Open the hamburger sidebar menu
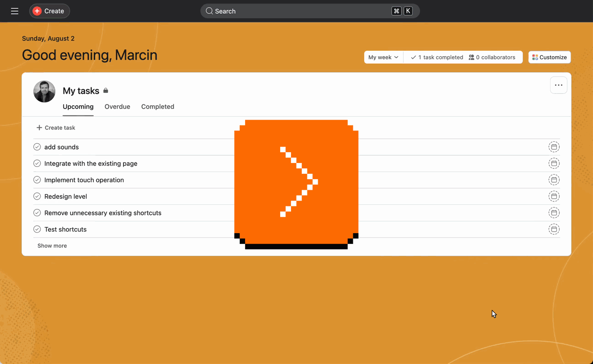The width and height of the screenshot is (593, 364). [x=15, y=11]
